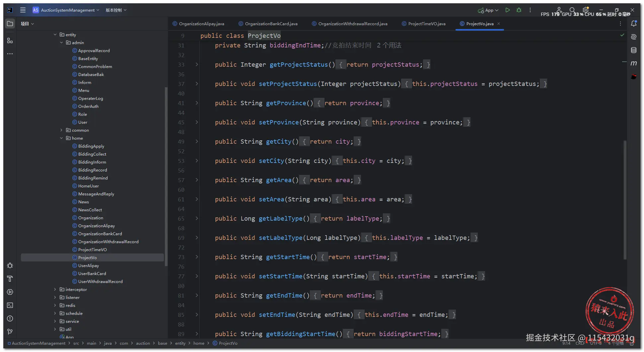Open the red bird plugin tool window
This screenshot has height=352, width=644.
coord(634,77)
